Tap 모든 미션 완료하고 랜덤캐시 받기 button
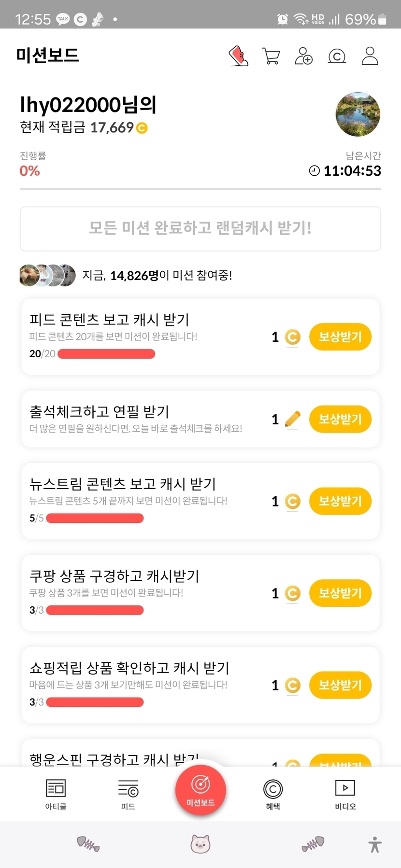The height and width of the screenshot is (868, 401). pyautogui.click(x=200, y=228)
